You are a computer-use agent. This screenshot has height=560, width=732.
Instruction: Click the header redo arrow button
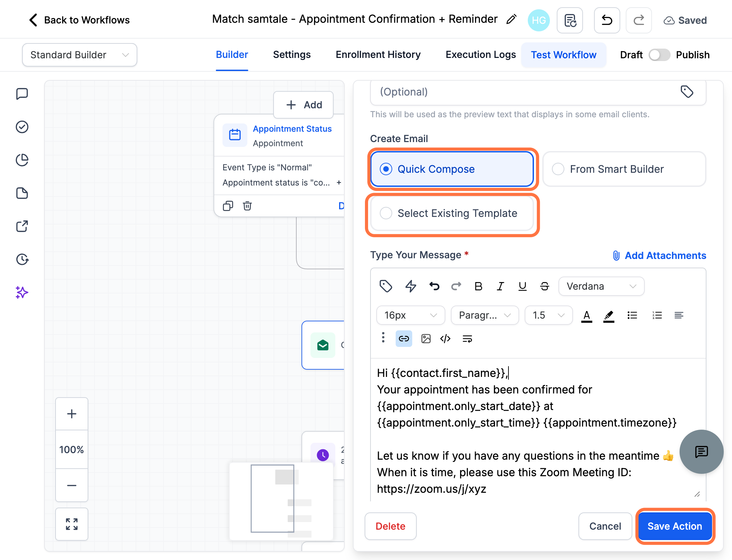[639, 20]
